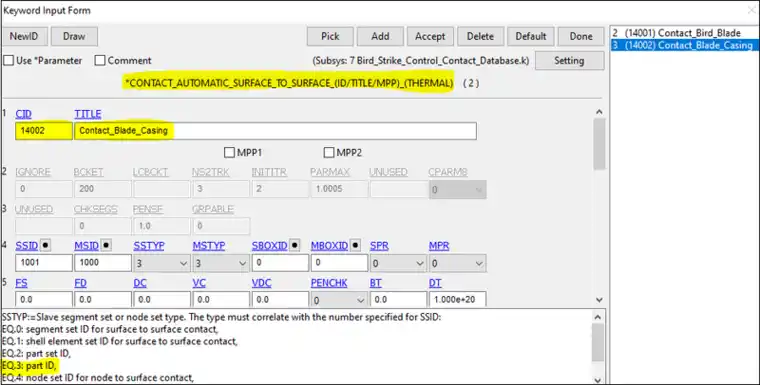Screen dimensions: 760x385
Task: Open the disabled CPARM8 dropdown
Action: [457, 190]
